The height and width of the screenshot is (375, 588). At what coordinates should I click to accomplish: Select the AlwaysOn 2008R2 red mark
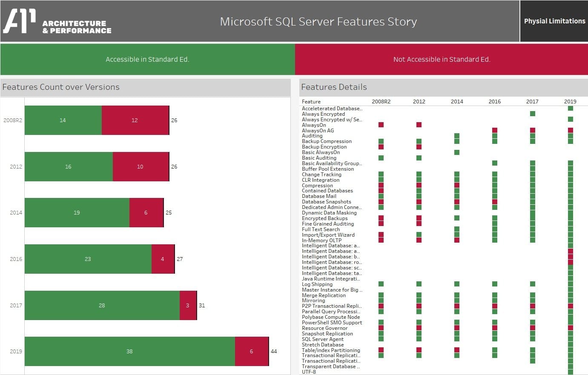[381, 125]
